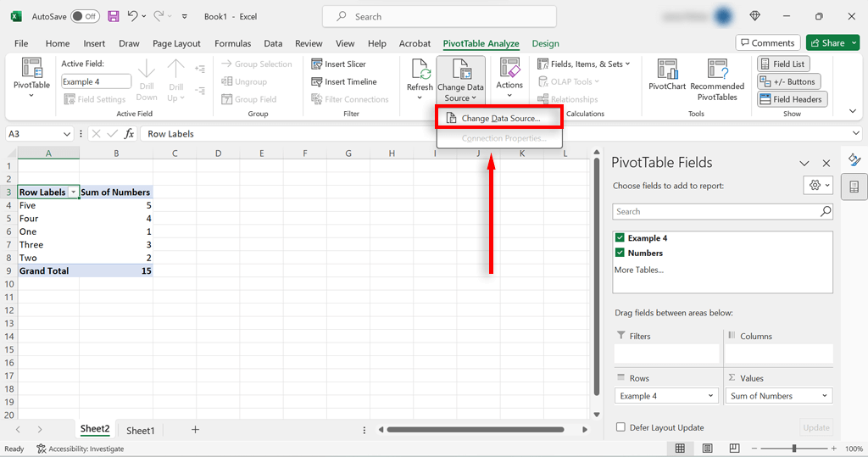Open the Share button dropdown arrow
This screenshot has height=457, width=868.
point(854,42)
